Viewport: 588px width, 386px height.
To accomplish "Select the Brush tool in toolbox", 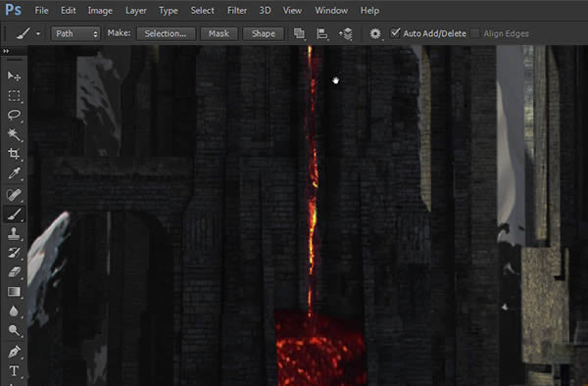I will [x=14, y=215].
